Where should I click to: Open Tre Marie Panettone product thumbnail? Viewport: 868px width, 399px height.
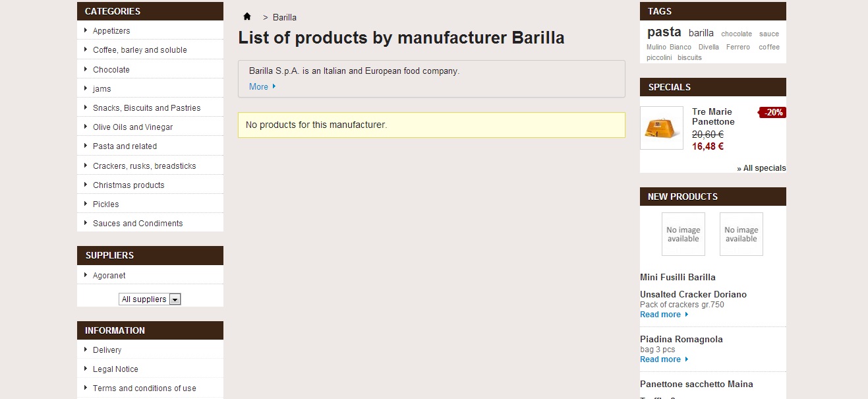[662, 128]
